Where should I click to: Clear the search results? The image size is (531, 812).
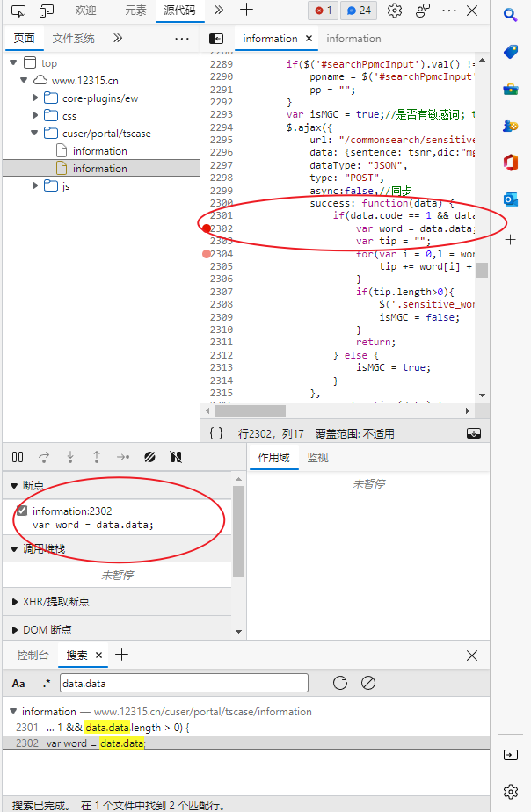368,683
